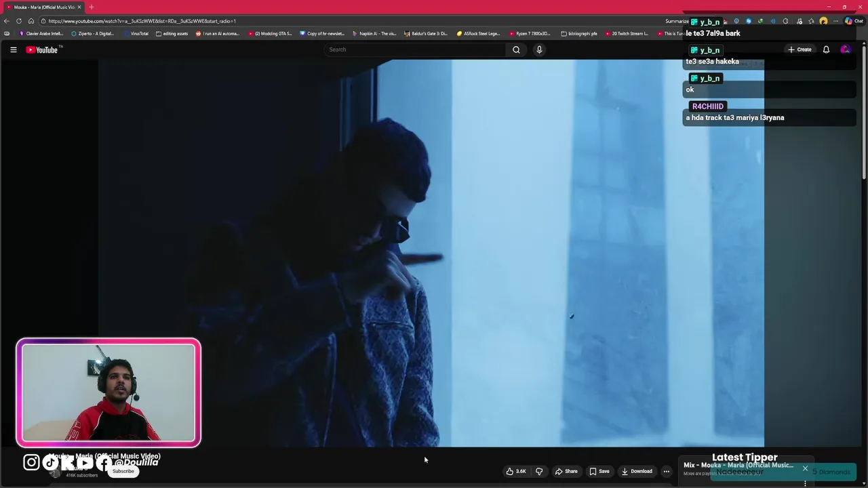
Task: Open ASRock Steel Lege... bookmark
Action: click(x=478, y=33)
